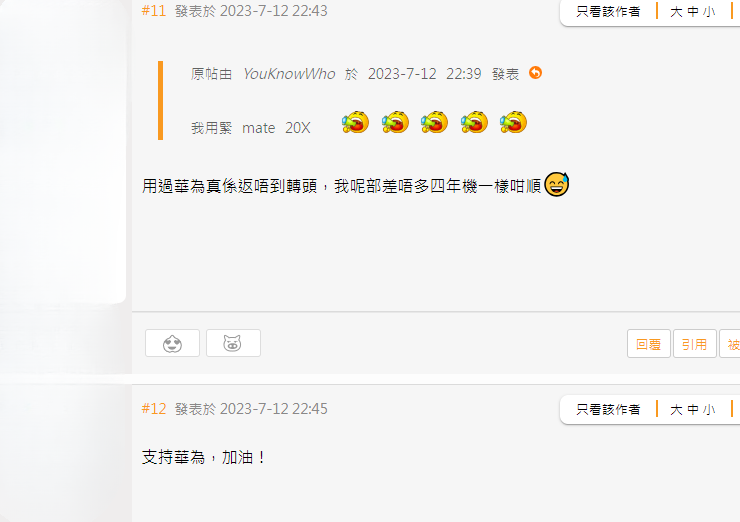
Task: Click the sweating grin emoji in post #11
Action: pos(557,184)
